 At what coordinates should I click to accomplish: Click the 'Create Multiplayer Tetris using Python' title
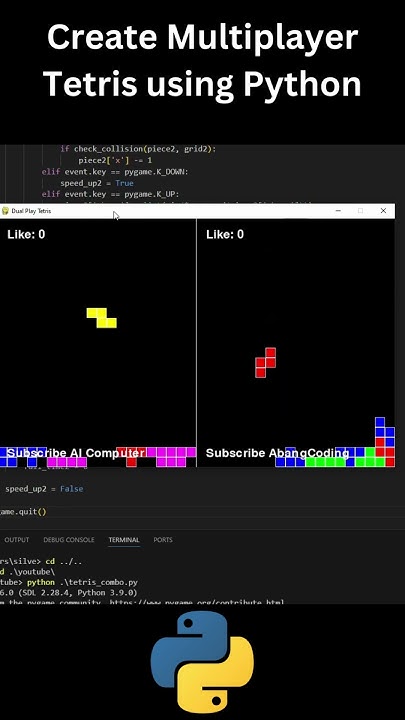(202, 61)
